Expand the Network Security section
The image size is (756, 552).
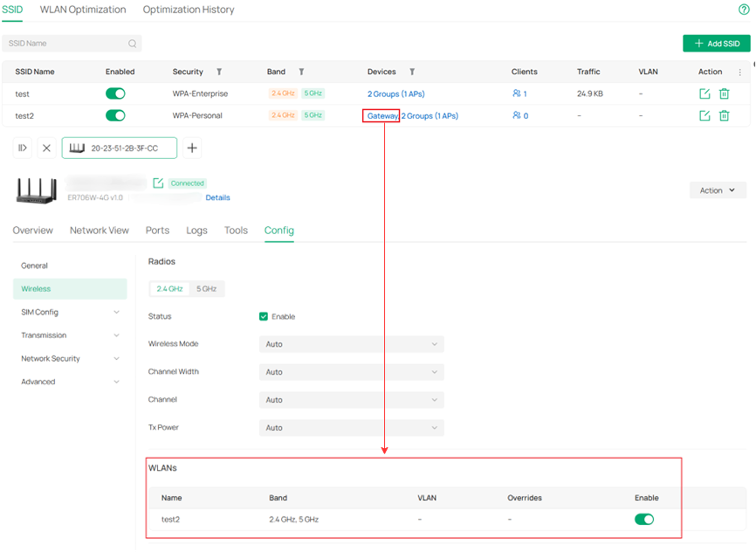70,359
